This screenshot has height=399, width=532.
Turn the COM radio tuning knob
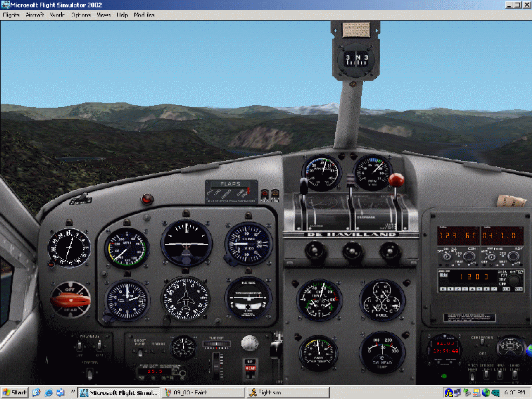(469, 257)
